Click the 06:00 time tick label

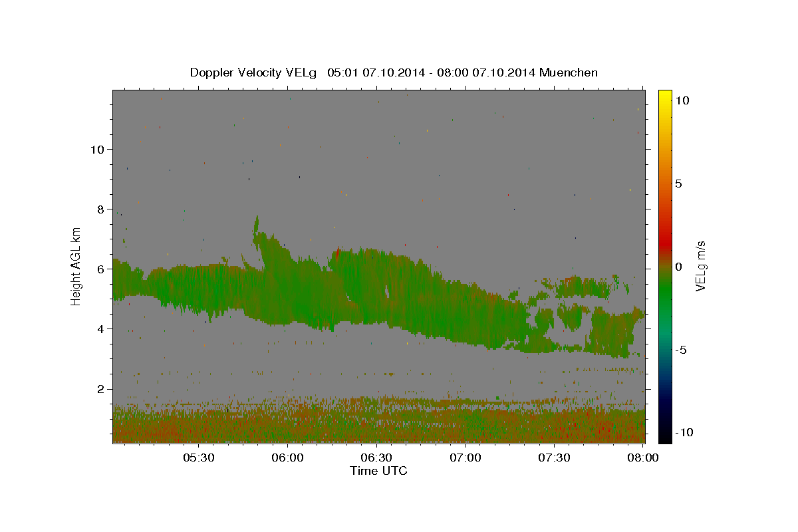click(287, 458)
